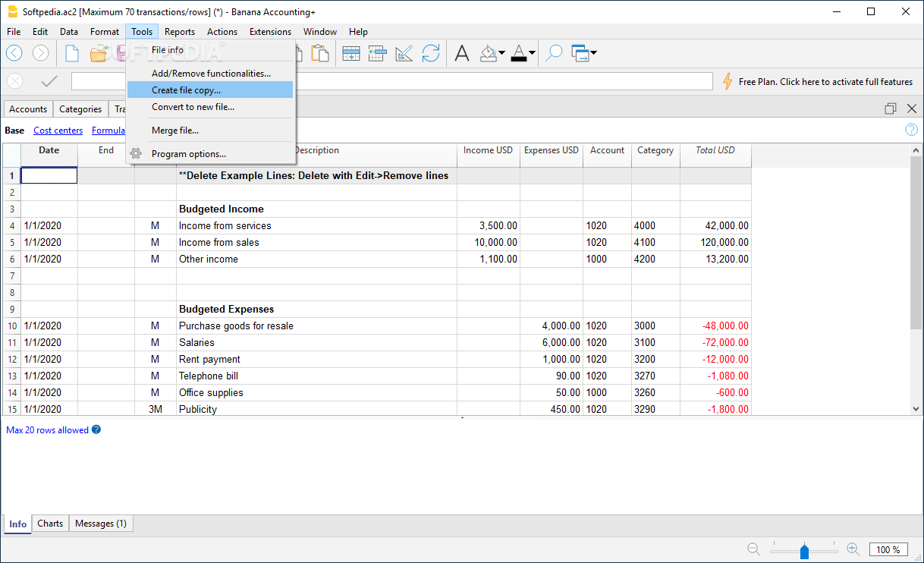Open the Edit menu
This screenshot has height=563, width=924.
click(40, 32)
